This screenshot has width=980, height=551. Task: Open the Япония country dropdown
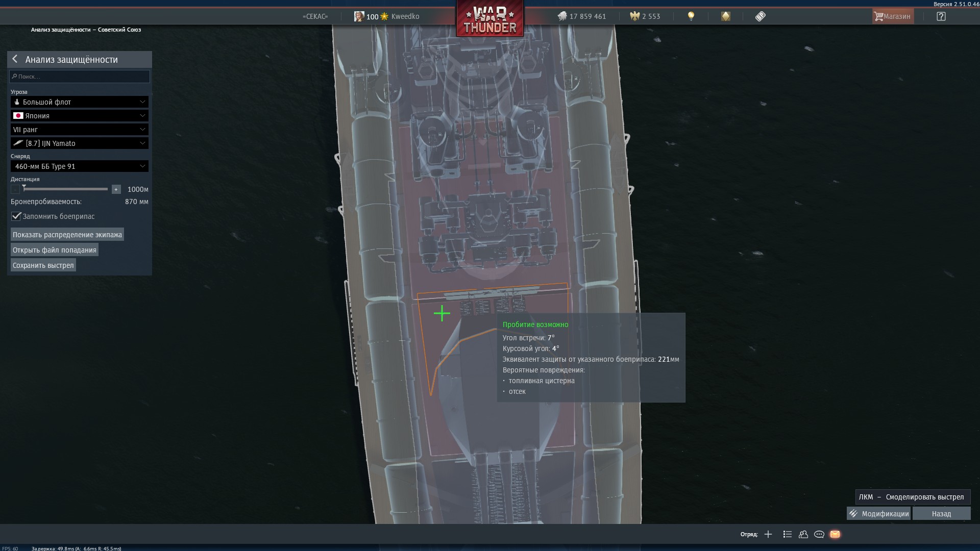coord(80,116)
